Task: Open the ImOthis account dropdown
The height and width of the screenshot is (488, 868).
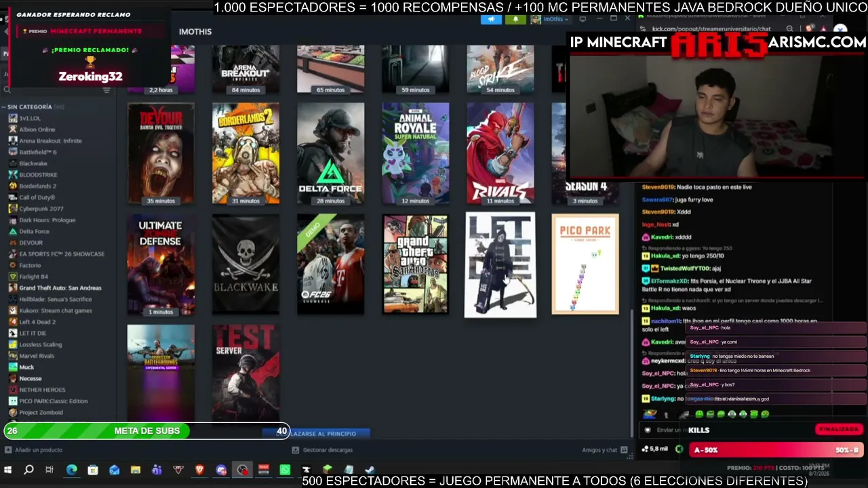Action: tap(549, 20)
